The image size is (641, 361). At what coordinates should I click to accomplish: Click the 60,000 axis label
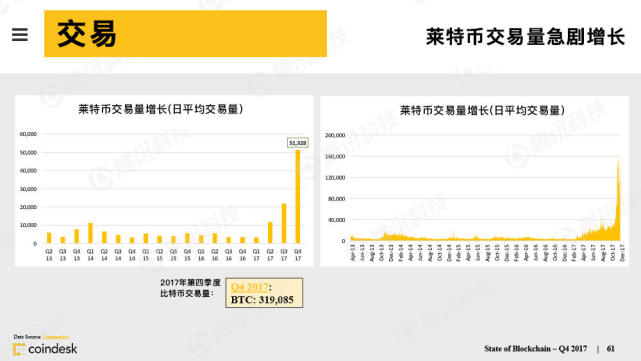point(28,134)
